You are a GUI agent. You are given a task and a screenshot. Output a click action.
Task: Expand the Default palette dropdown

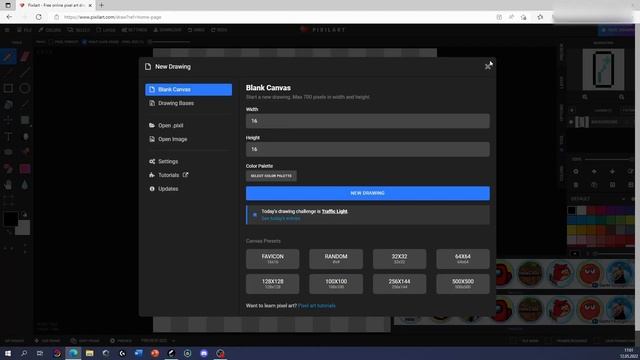623,199
